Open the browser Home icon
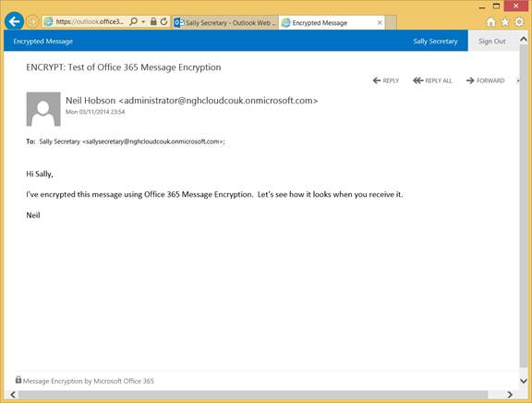This screenshot has width=532, height=403. click(x=491, y=22)
